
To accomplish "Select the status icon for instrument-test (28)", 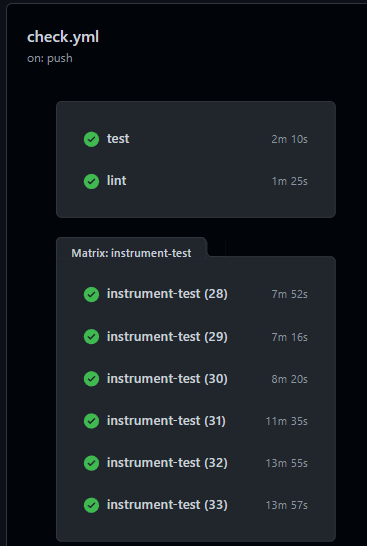I will click(92, 294).
